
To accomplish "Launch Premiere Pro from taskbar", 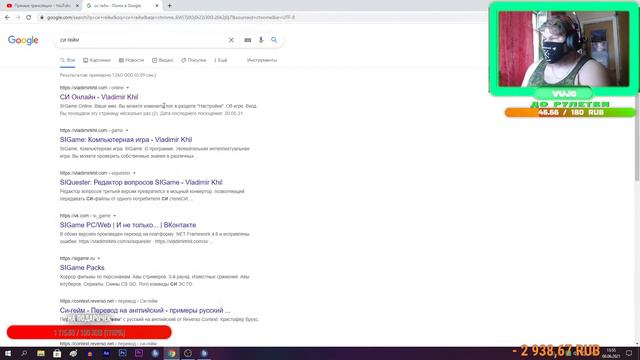I will pos(139,353).
